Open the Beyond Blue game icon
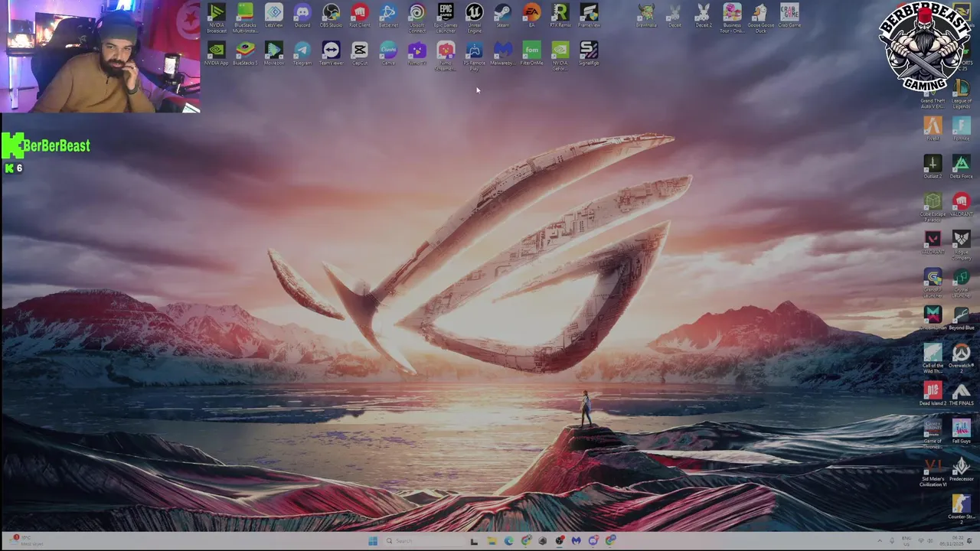The width and height of the screenshot is (980, 551). (962, 318)
